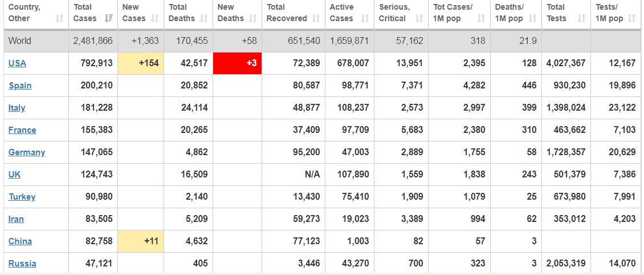Click the sort icon in Country, Other header

(x=59, y=19)
